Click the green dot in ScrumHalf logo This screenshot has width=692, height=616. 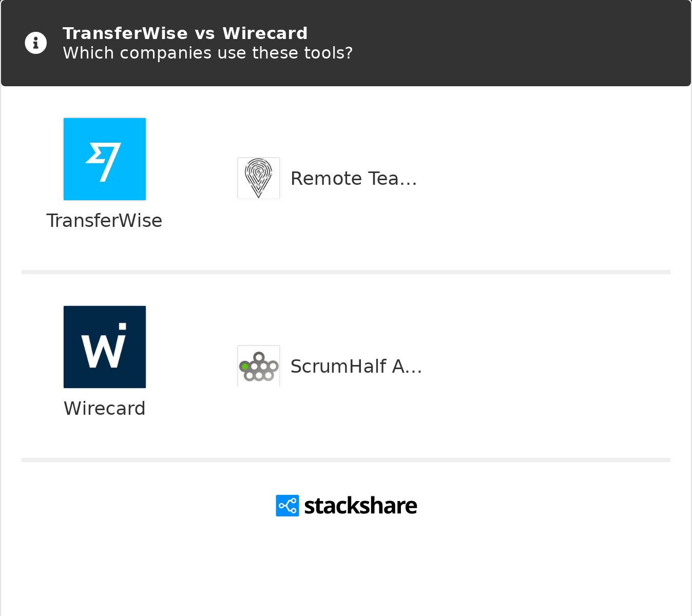click(245, 367)
